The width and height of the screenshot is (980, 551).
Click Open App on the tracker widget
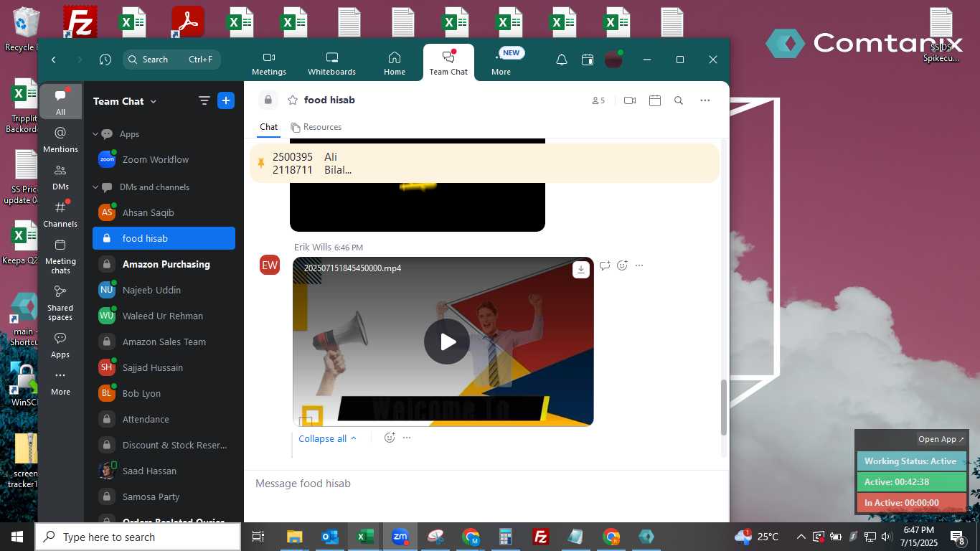coord(942,439)
